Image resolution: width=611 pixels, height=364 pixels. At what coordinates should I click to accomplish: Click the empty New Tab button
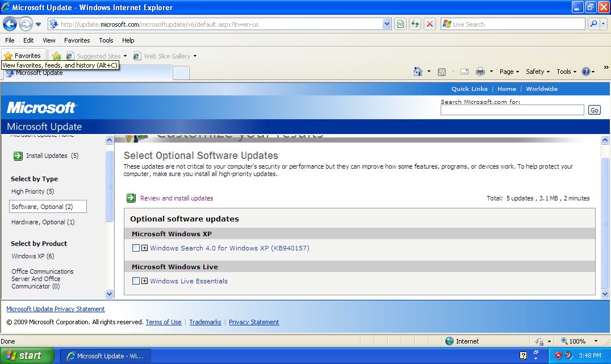pyautogui.click(x=181, y=73)
